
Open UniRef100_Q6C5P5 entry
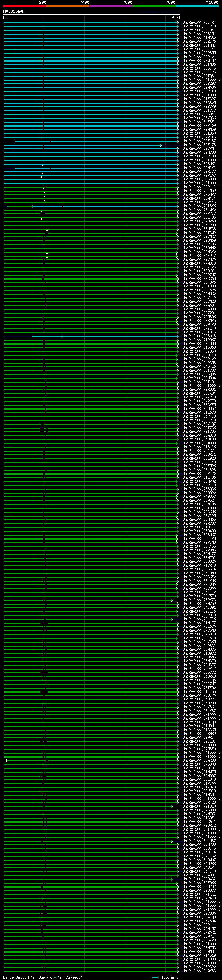tap(199, 290)
